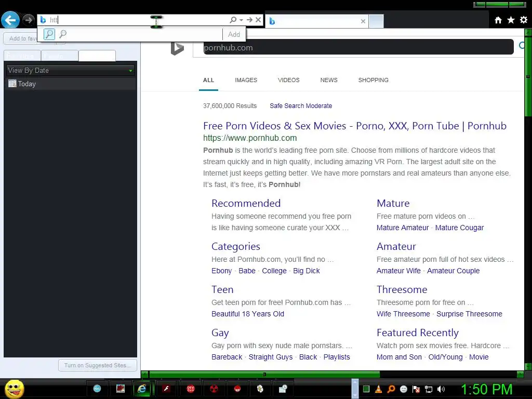The height and width of the screenshot is (399, 532).
Task: Open the radiation symbol taskbar icon
Action: (214, 389)
